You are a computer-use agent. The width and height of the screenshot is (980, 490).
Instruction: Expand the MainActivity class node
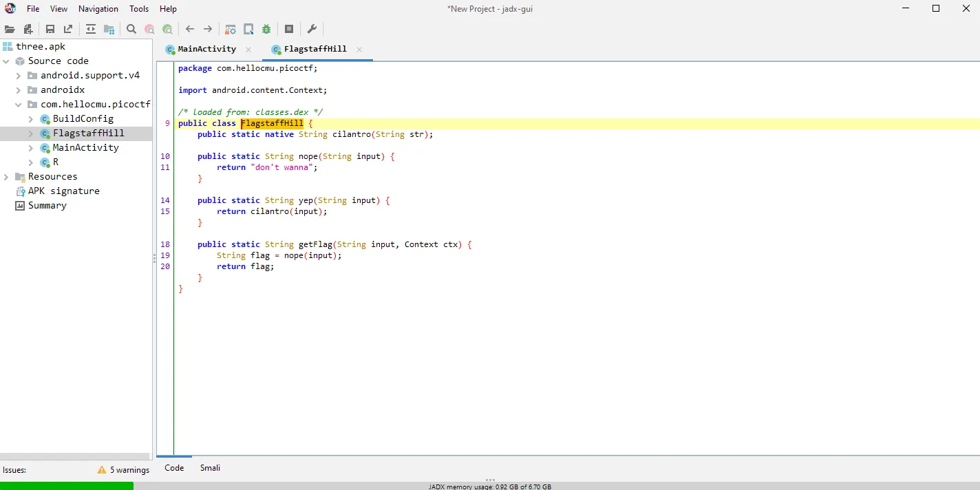pyautogui.click(x=31, y=148)
